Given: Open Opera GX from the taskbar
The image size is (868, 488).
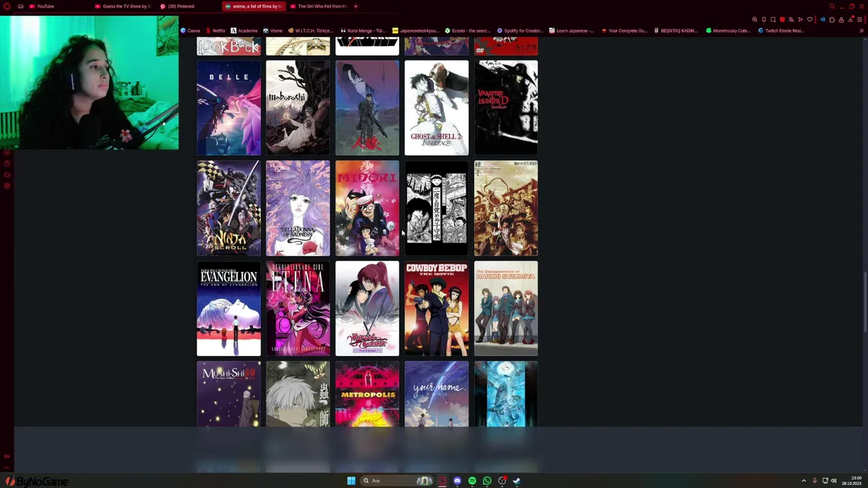Looking at the screenshot, I should click(442, 481).
